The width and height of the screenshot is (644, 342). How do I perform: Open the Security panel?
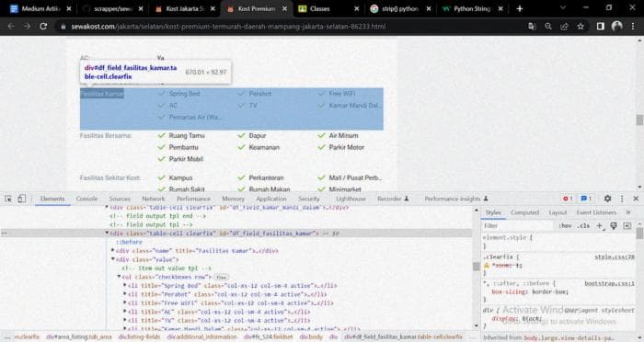click(309, 199)
